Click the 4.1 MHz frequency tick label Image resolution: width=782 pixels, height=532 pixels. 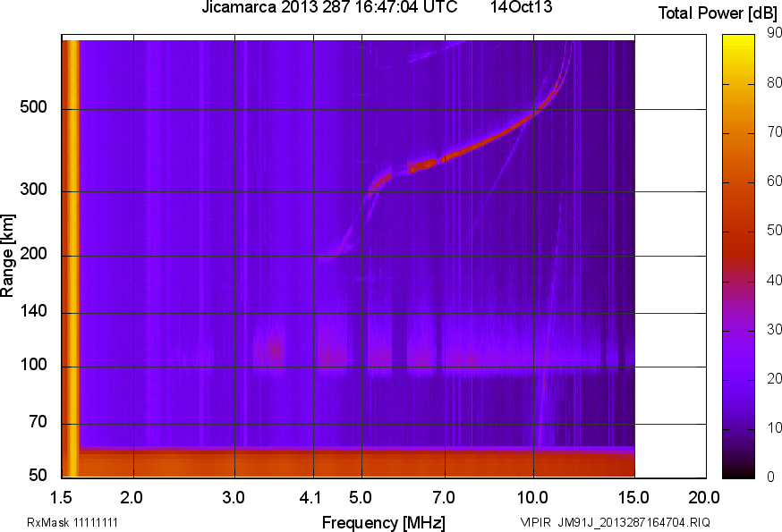[x=312, y=498]
